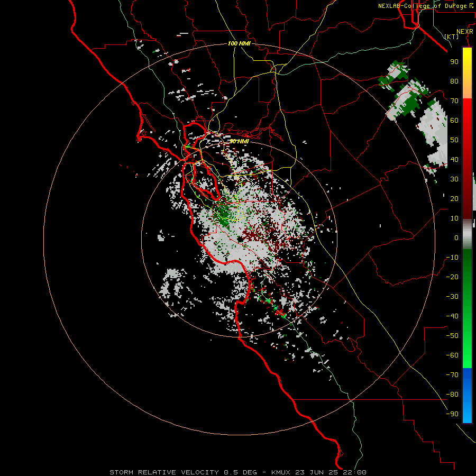Image resolution: width=476 pixels, height=476 pixels.
Task: Click the 40 value on the scale
Action: [x=454, y=159]
